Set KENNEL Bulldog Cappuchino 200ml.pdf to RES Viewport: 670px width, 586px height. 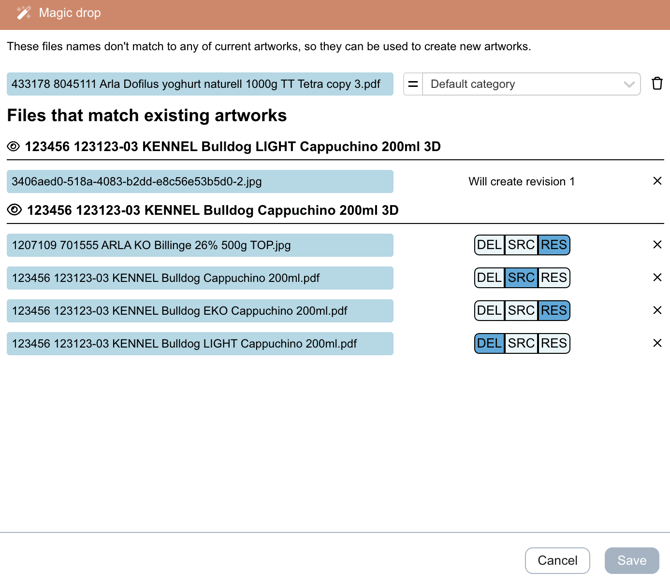pyautogui.click(x=553, y=278)
